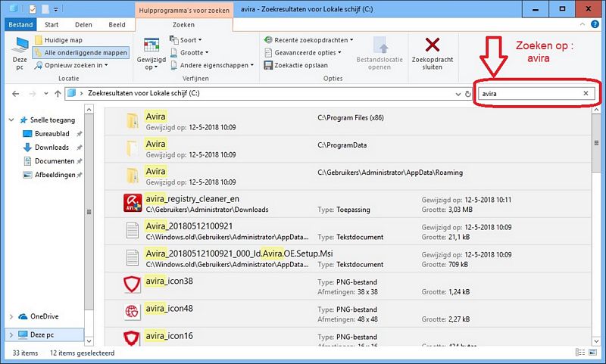The width and height of the screenshot is (606, 364).
Task: Clear the avira search text
Action: [x=586, y=93]
